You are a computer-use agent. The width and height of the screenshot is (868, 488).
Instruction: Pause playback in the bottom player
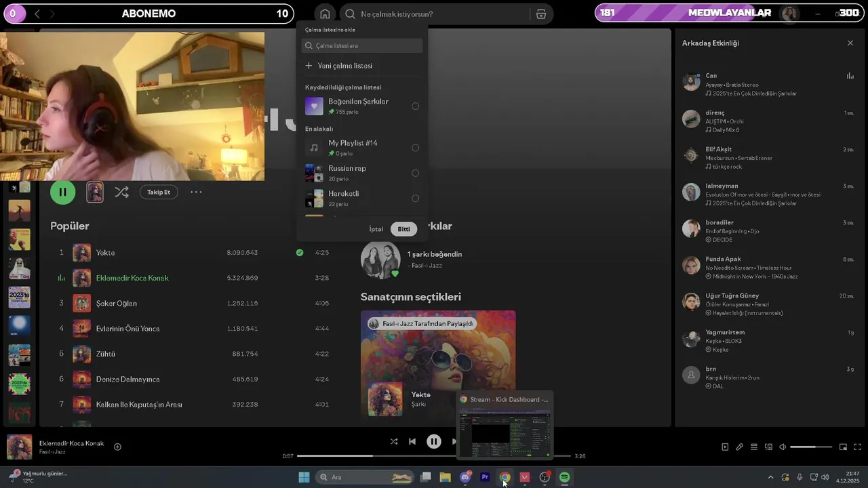(434, 441)
